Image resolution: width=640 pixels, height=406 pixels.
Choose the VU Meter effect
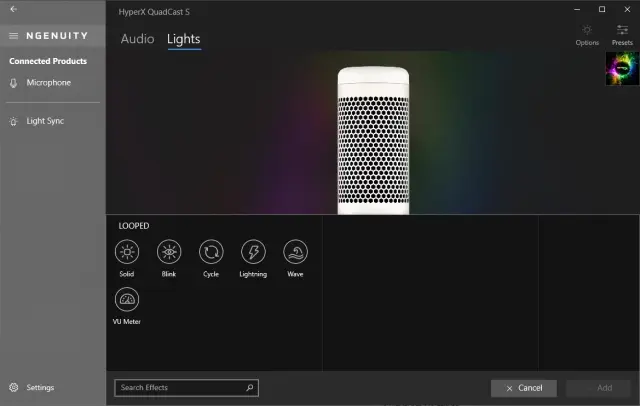[x=127, y=300]
